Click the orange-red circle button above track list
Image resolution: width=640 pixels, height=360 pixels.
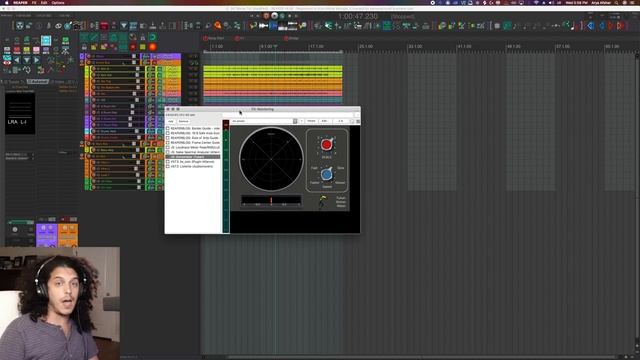click(152, 47)
